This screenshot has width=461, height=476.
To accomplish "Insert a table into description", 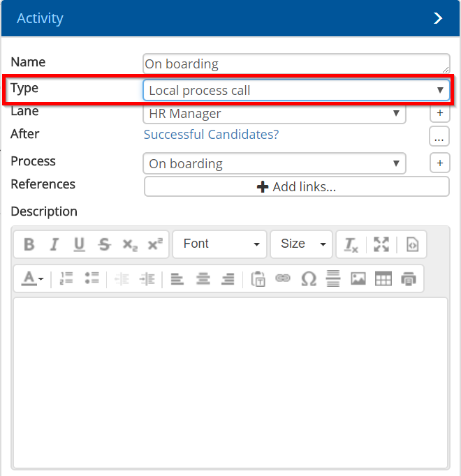I will pos(383,278).
